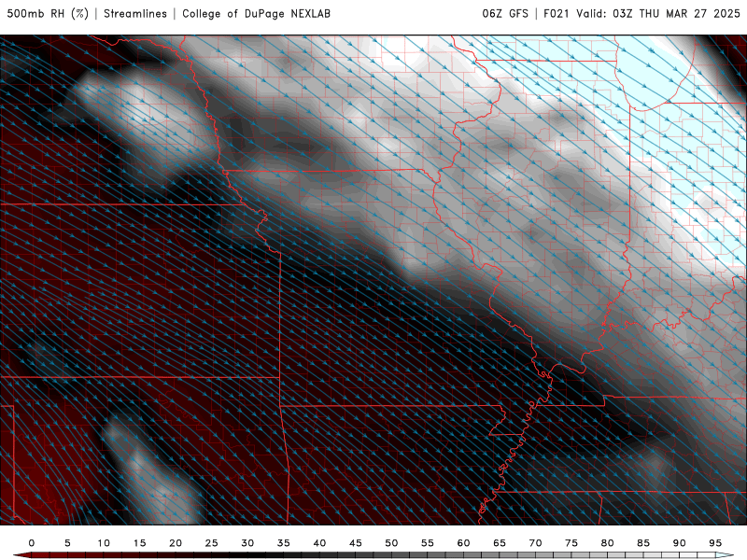Select the "95" legend value
The width and height of the screenshot is (747, 560).
tap(715, 543)
